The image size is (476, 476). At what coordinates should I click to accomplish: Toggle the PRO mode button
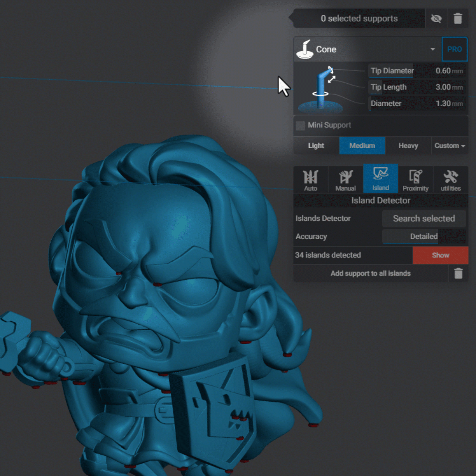click(454, 49)
